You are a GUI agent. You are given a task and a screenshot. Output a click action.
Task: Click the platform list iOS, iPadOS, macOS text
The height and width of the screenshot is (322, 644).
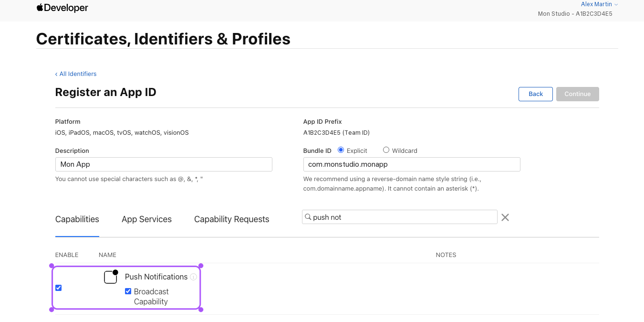pos(122,133)
